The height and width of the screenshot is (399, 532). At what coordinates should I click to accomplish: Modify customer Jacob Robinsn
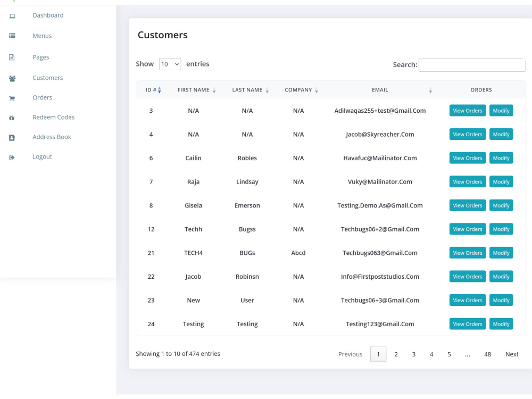coord(501,277)
